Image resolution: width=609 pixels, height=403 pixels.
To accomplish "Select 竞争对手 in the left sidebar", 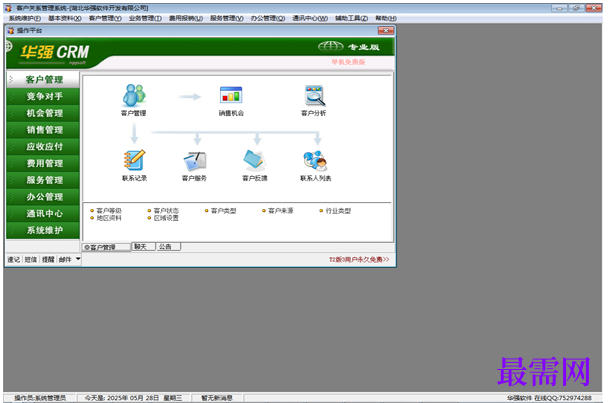I will [43, 96].
